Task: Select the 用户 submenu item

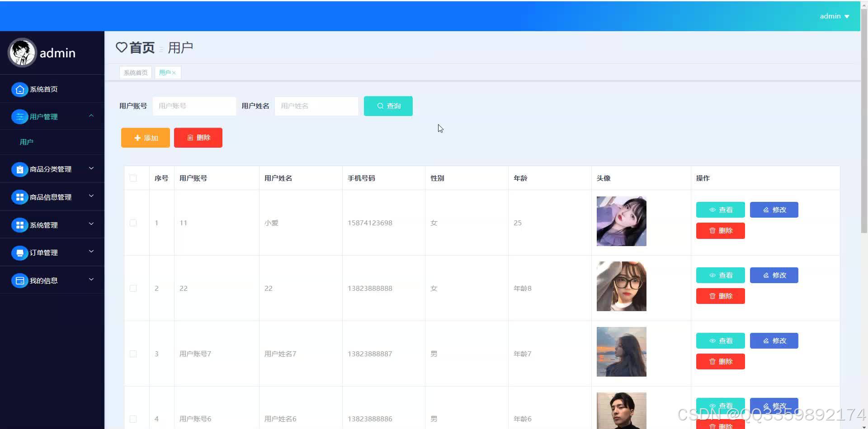Action: click(26, 142)
